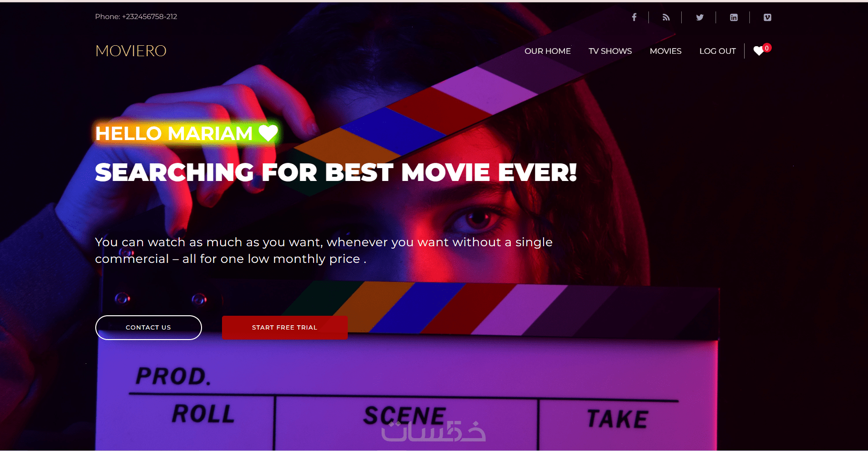Start the free trial via red button

pos(285,328)
